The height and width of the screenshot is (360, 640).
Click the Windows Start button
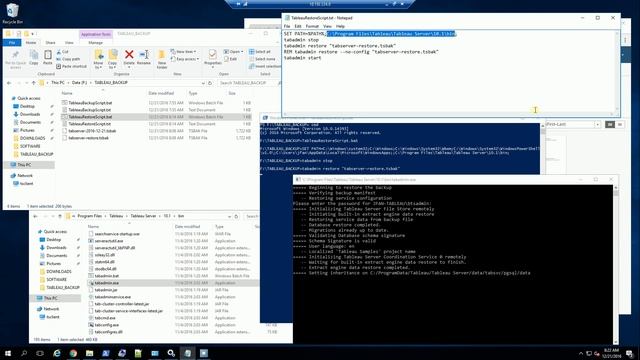point(8,353)
